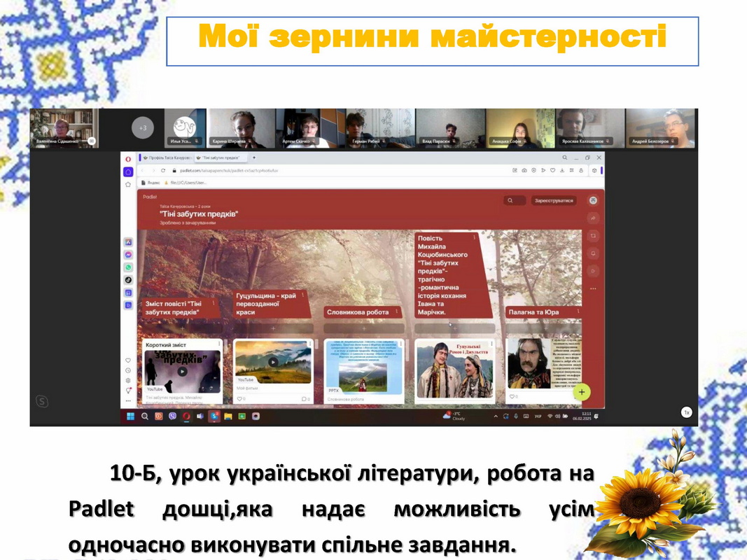Open Padlet search box
This screenshot has height=560, width=747.
[x=515, y=200]
